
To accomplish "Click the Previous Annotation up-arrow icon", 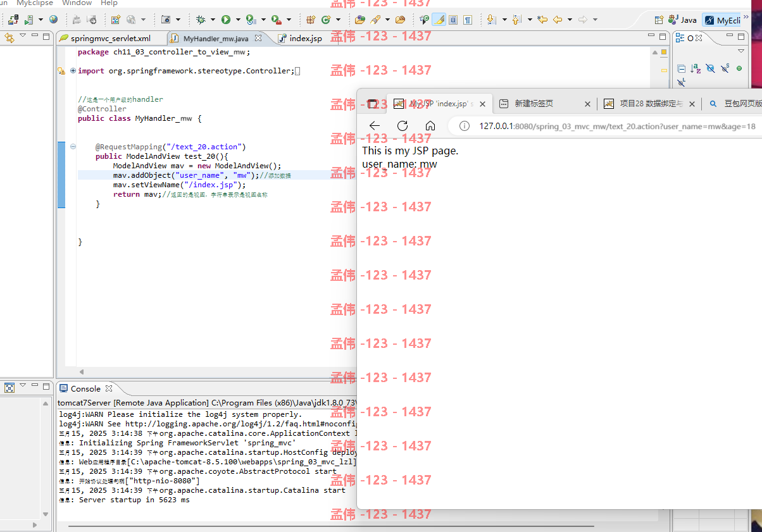I will click(x=516, y=20).
